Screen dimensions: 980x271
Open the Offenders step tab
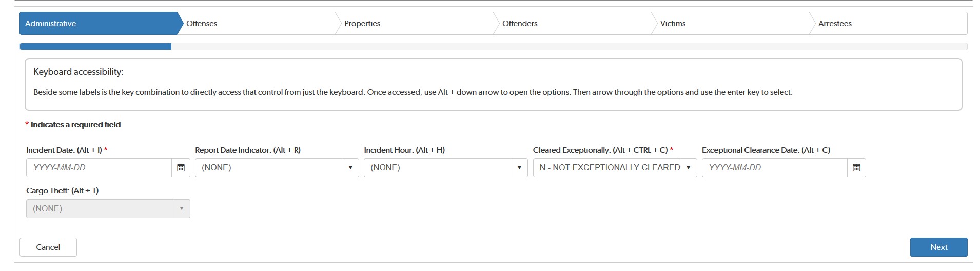coord(520,24)
